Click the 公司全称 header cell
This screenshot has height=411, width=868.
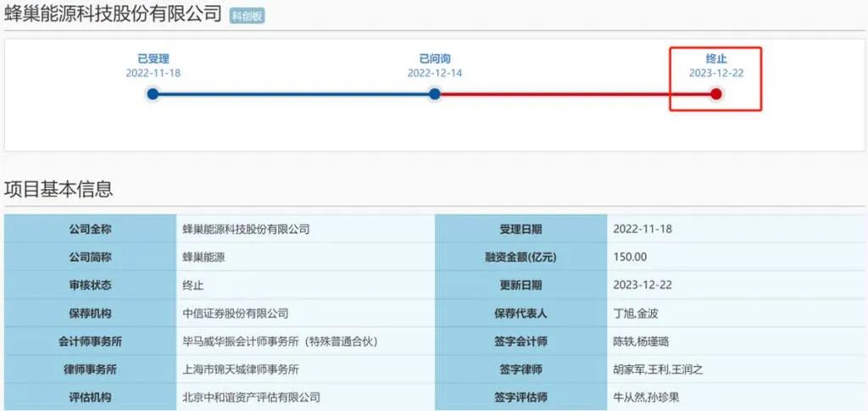90,229
